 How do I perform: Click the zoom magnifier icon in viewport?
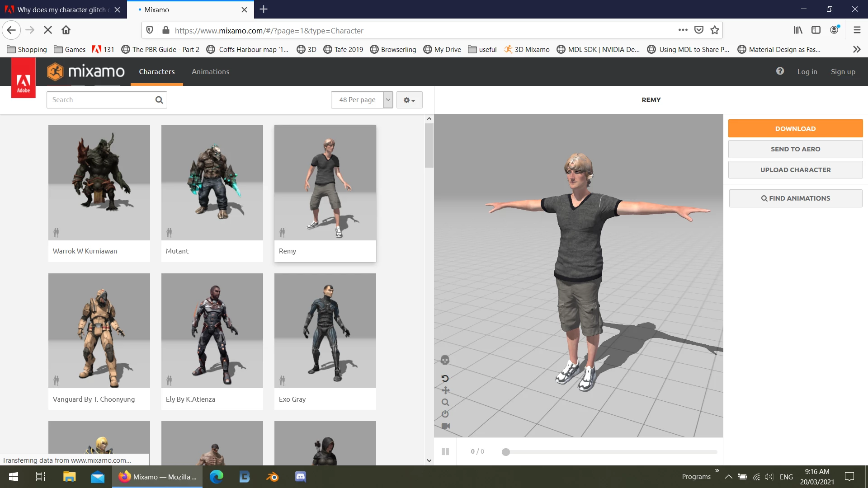coord(445,402)
